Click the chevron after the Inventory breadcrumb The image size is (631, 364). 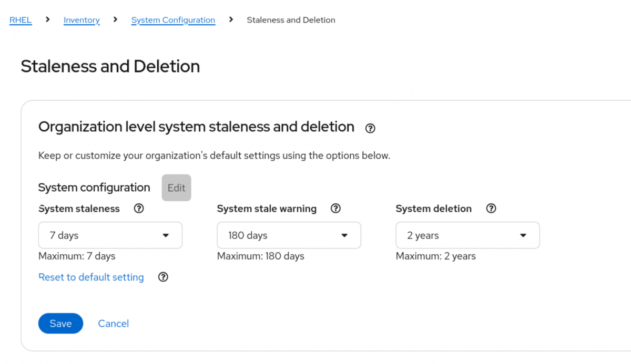114,19
